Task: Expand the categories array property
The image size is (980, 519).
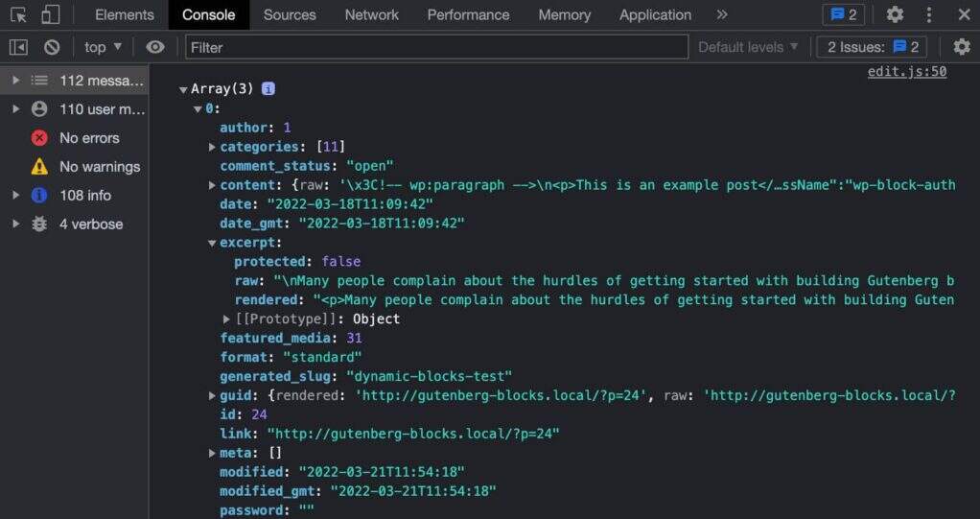Action: point(212,147)
